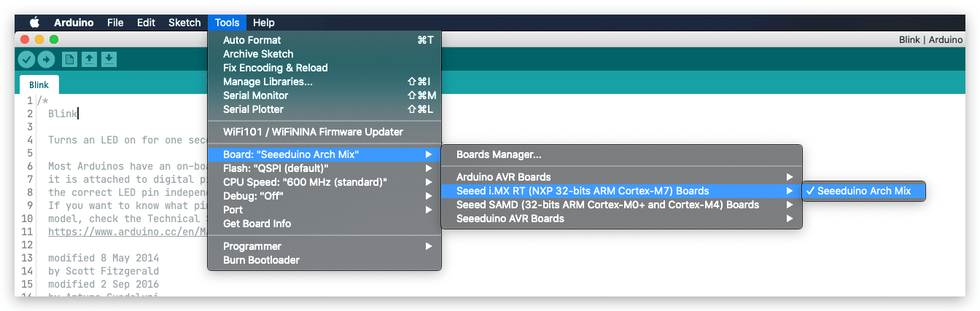Open Boards Manager...
Viewport: 980px width, 311px height.
click(622, 154)
